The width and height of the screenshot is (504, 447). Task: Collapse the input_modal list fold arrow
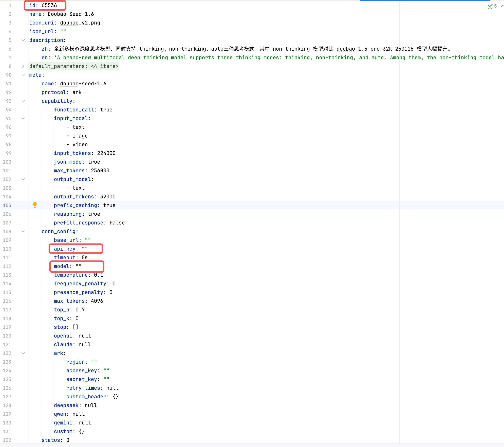pyautogui.click(x=23, y=118)
